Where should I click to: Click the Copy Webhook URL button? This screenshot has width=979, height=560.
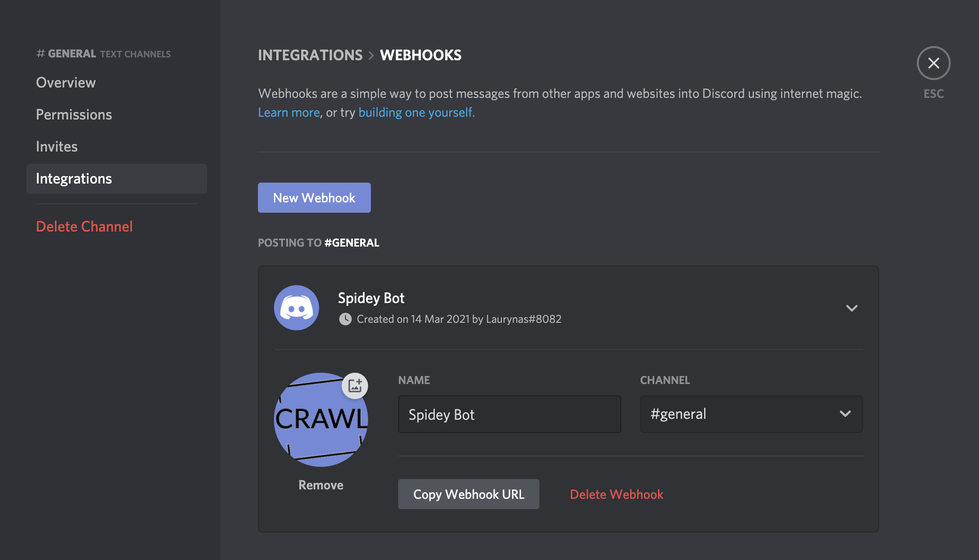[x=469, y=494]
